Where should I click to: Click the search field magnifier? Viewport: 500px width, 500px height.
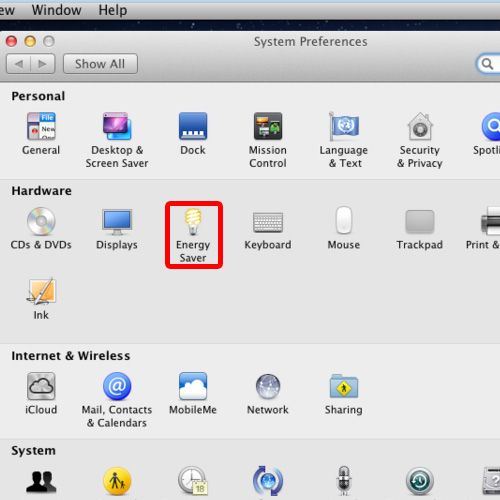[x=487, y=64]
